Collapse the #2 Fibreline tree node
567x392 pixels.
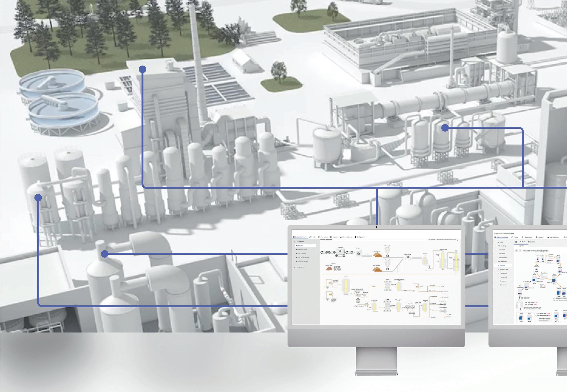[295, 242]
